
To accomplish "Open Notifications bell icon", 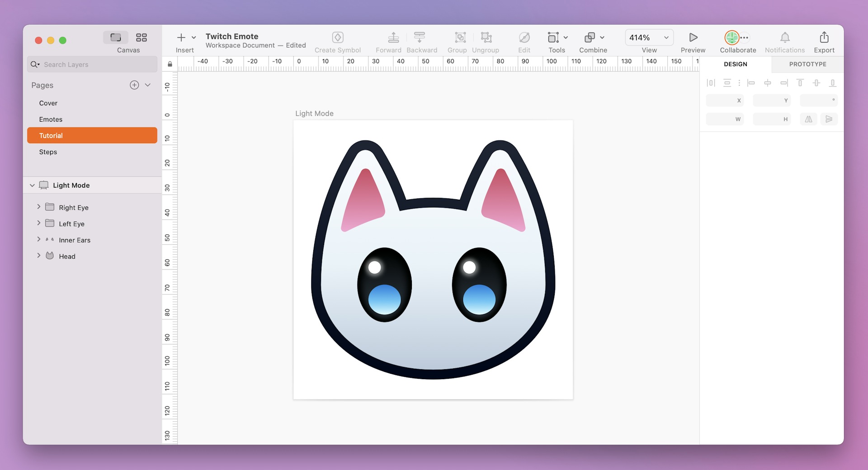I will (x=784, y=38).
